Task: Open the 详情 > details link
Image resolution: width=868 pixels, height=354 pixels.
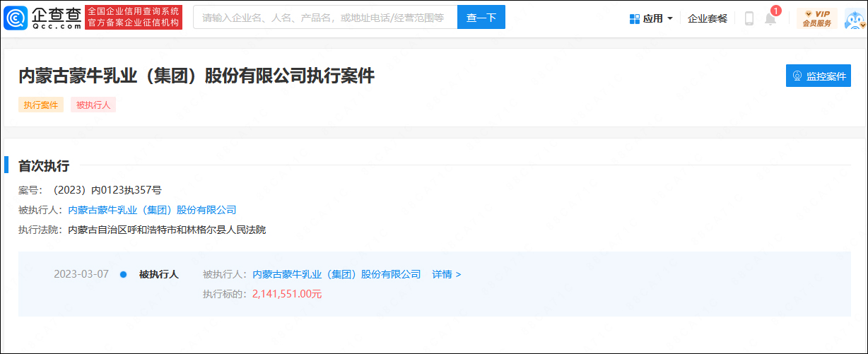Action: [447, 274]
